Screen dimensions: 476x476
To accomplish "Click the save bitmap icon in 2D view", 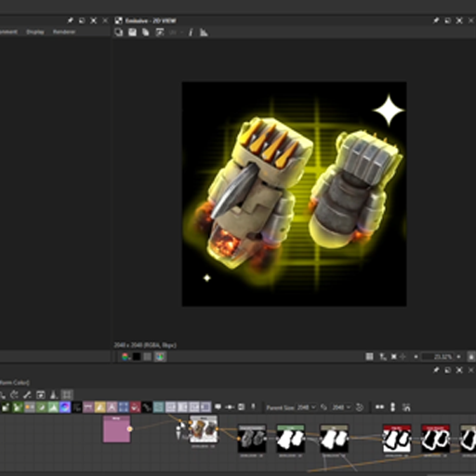I will (x=132, y=33).
